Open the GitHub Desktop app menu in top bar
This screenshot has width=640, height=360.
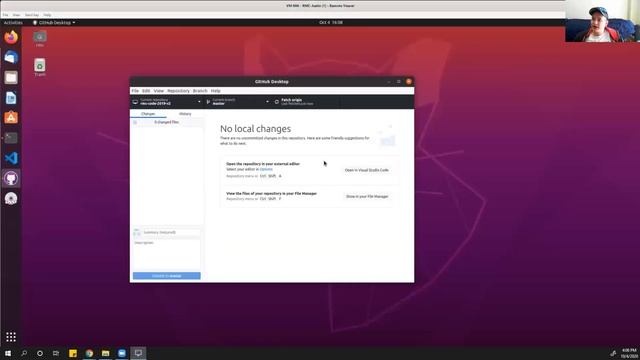(x=54, y=22)
